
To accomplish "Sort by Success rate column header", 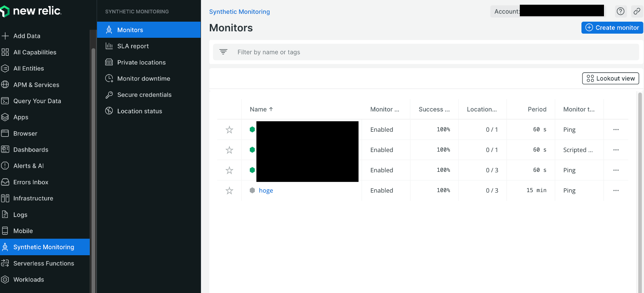I will (x=434, y=109).
